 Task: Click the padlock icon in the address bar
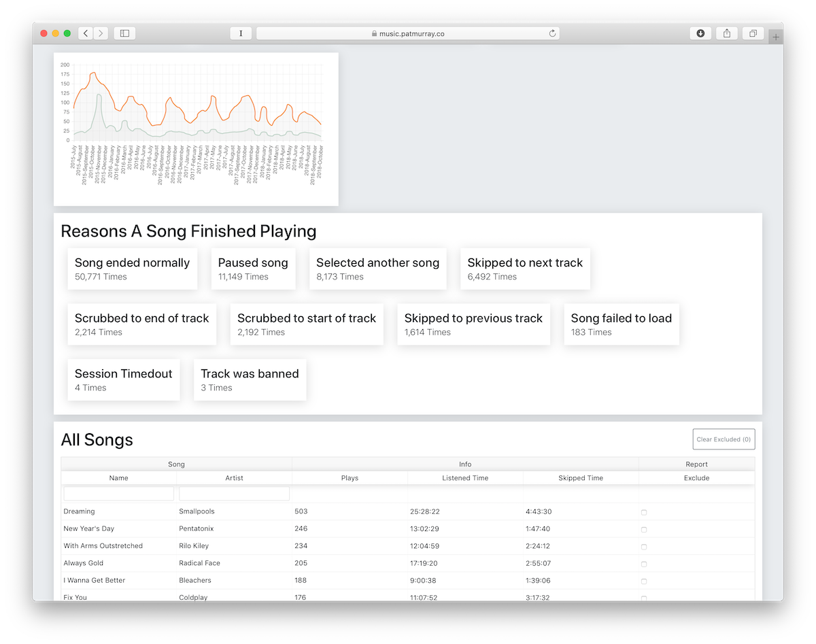(x=374, y=33)
